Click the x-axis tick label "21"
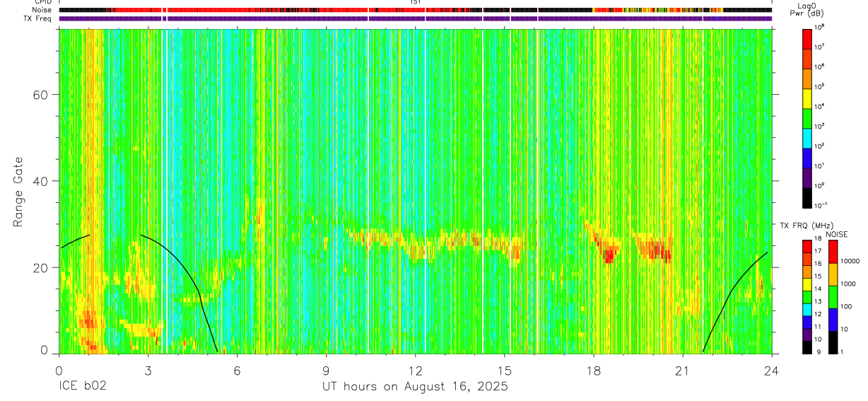 pyautogui.click(x=683, y=370)
